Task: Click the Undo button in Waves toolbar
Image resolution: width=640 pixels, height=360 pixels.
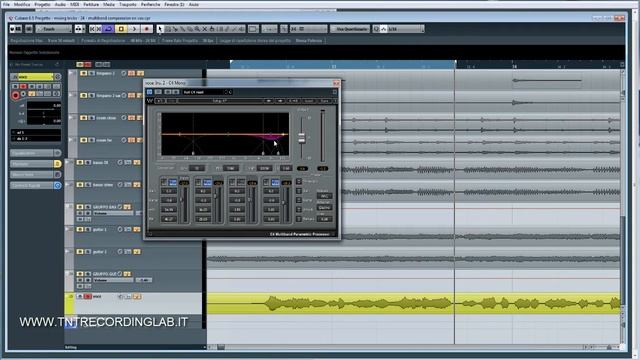Action: click(160, 100)
